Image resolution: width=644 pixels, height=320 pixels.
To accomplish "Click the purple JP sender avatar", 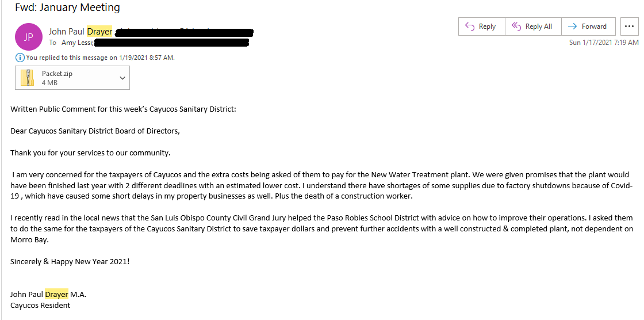I will (29, 37).
